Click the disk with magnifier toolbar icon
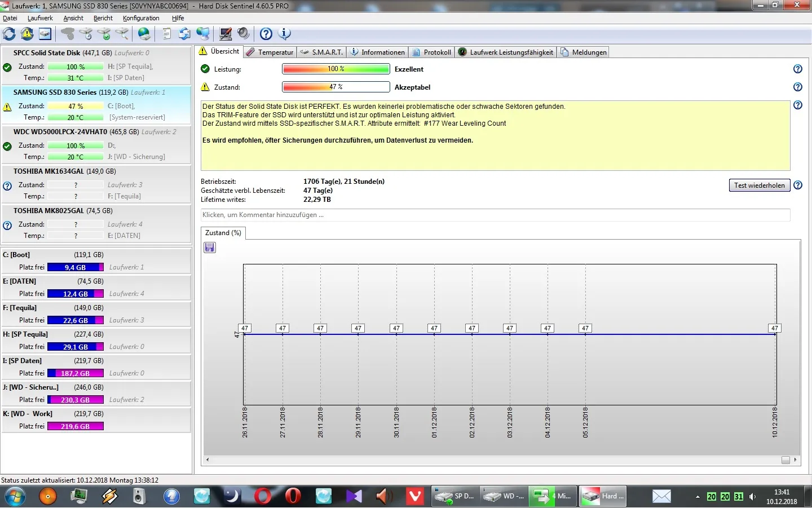Screen dimensions: 812x508 tap(122, 34)
